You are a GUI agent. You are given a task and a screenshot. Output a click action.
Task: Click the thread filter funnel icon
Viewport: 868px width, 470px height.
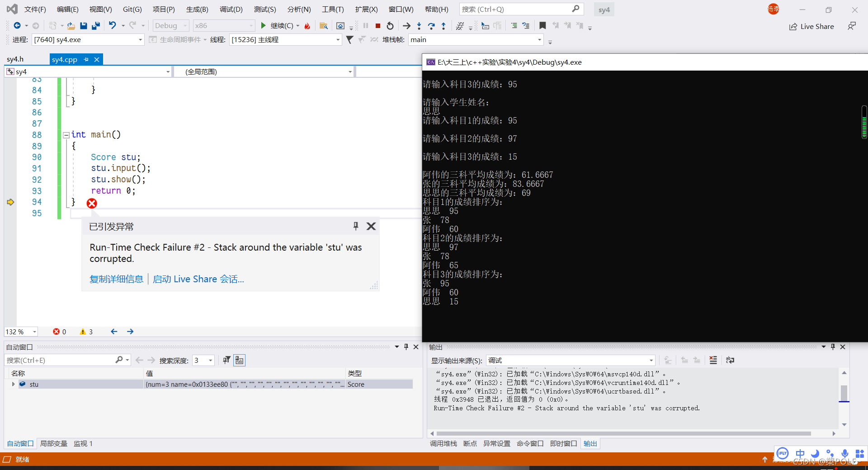tap(349, 40)
